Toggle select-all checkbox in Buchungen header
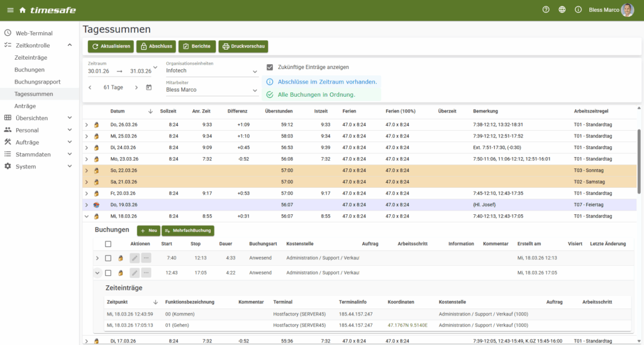 pos(108,244)
